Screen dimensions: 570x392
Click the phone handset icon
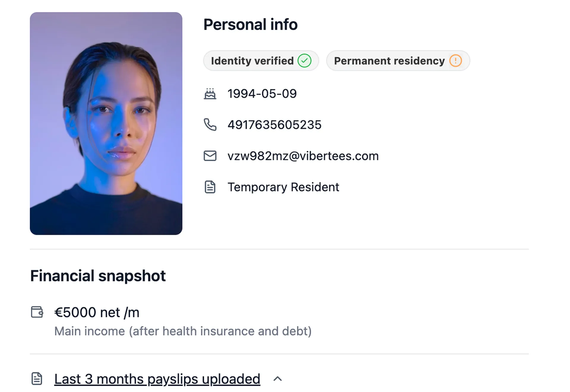pos(210,125)
